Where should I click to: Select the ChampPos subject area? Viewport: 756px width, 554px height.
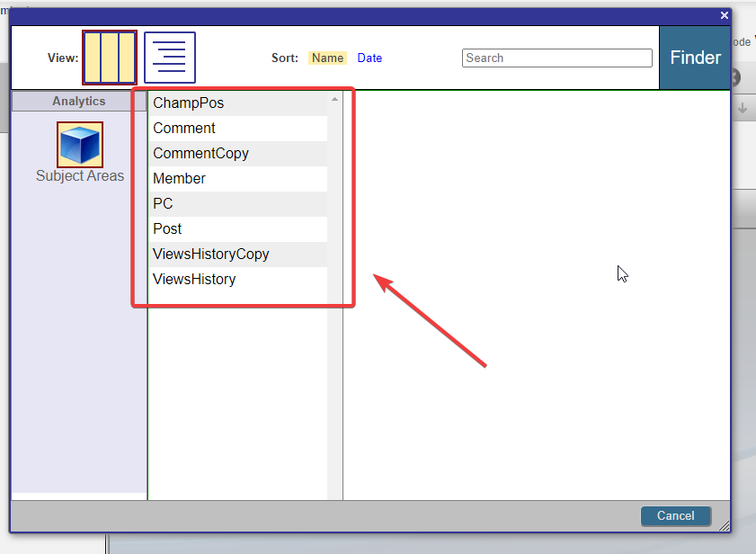click(x=238, y=103)
